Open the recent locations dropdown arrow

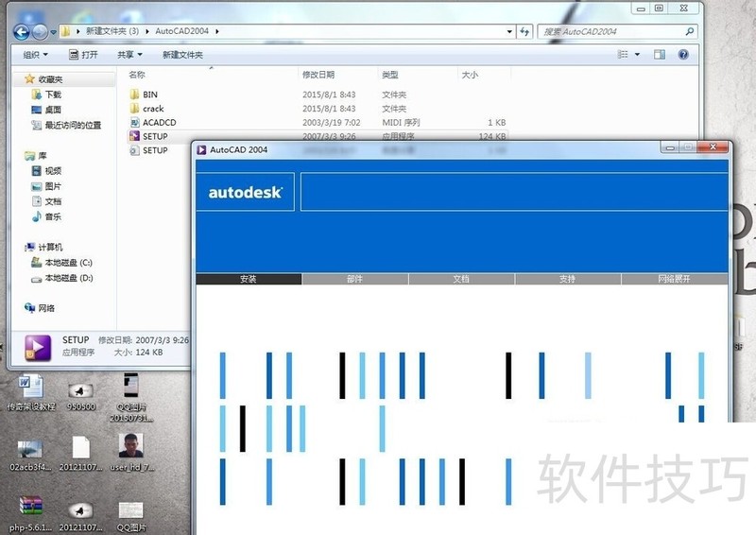[x=53, y=32]
